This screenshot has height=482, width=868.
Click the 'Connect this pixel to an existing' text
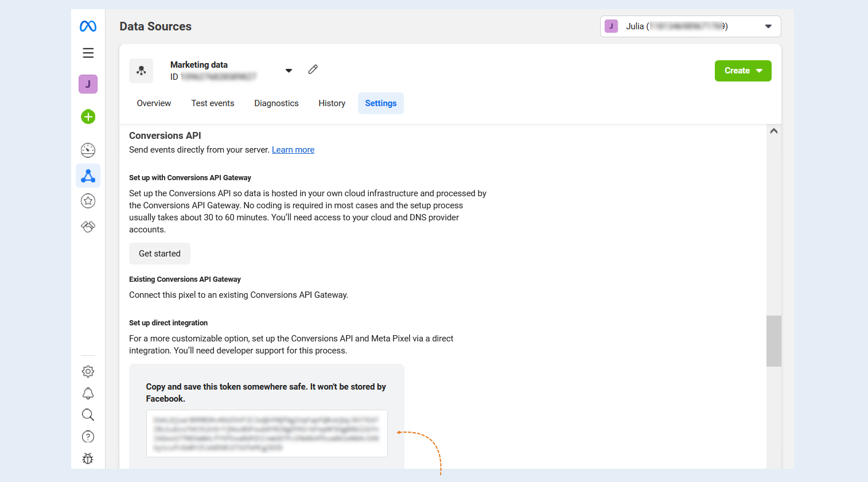pyautogui.click(x=239, y=295)
